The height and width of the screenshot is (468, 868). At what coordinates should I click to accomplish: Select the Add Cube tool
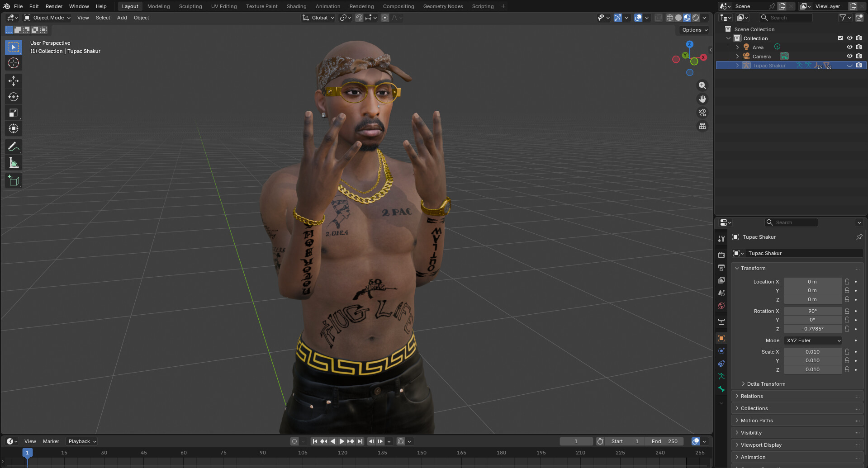[x=14, y=181]
